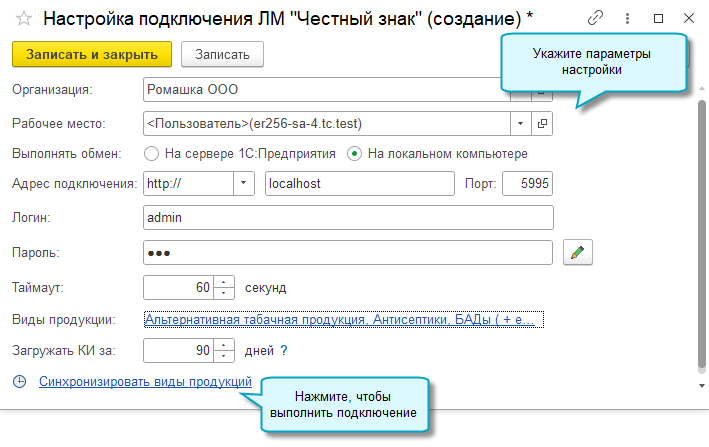
Task: Click the localhost address field
Action: pos(357,184)
